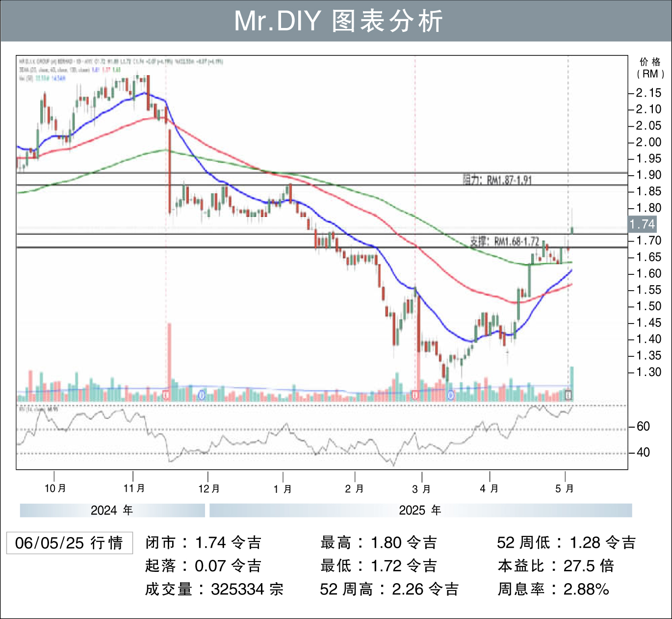This screenshot has height=619, width=672.
Task: Click the blue event marker between 3月 and 4月
Action: pos(451,395)
